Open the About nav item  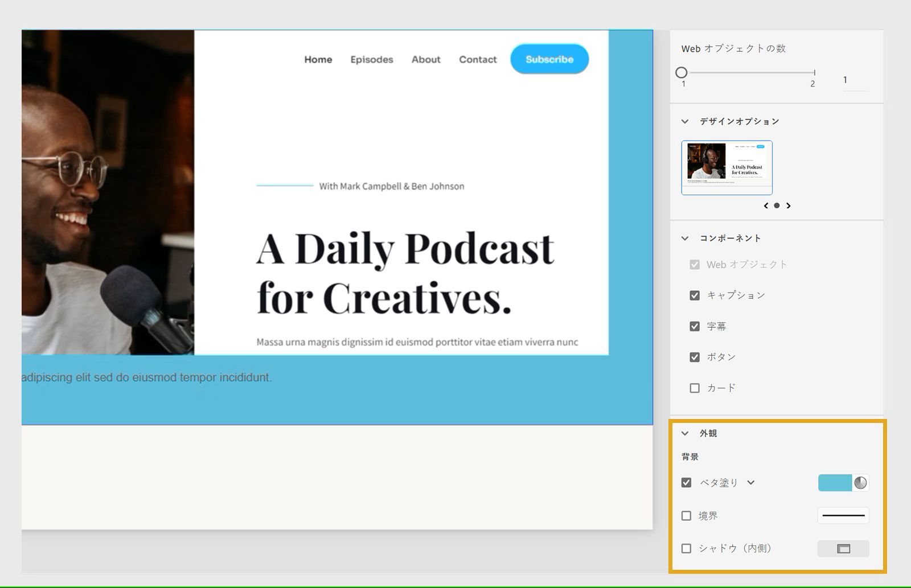(x=426, y=60)
